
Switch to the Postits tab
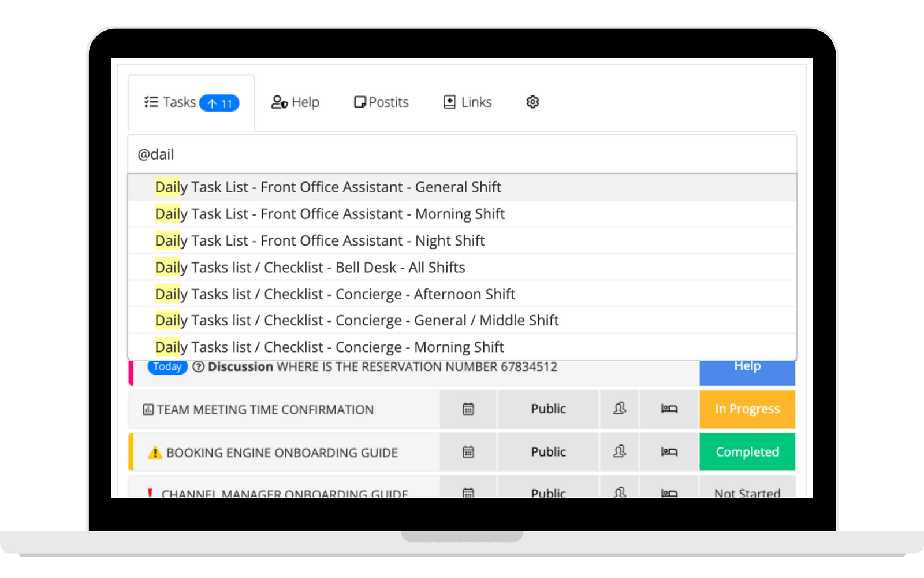pyautogui.click(x=381, y=102)
